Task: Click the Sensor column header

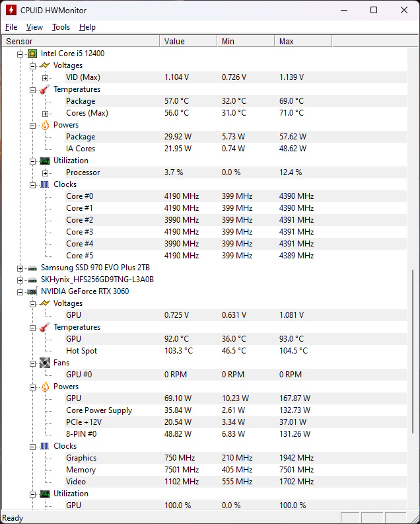Action: [x=81, y=41]
